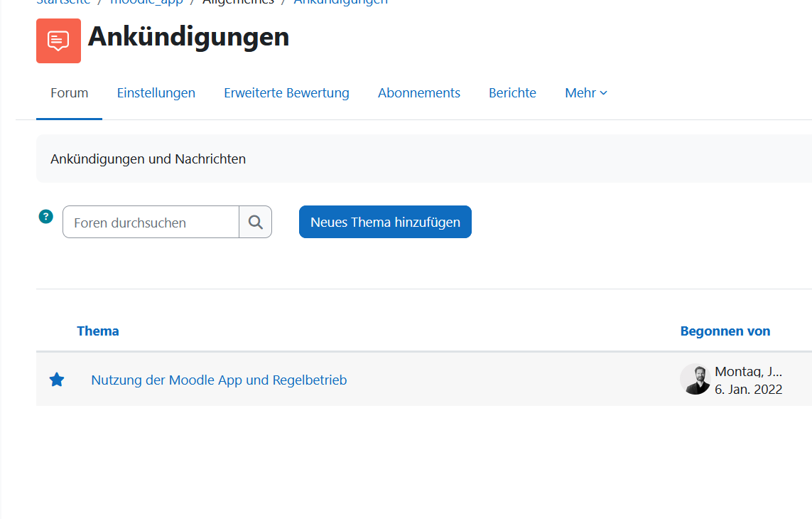Viewport: 812px width, 519px height.
Task: Click the Neues Thema hinzufügen button
Action: (385, 223)
